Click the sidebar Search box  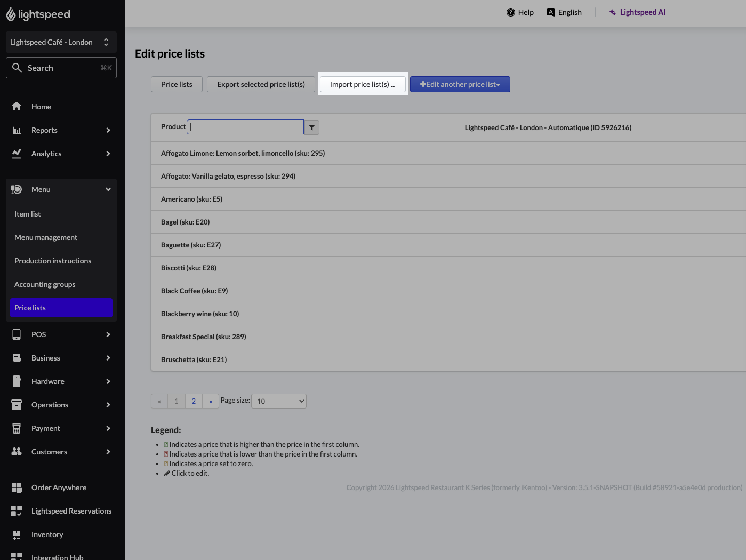(61, 68)
